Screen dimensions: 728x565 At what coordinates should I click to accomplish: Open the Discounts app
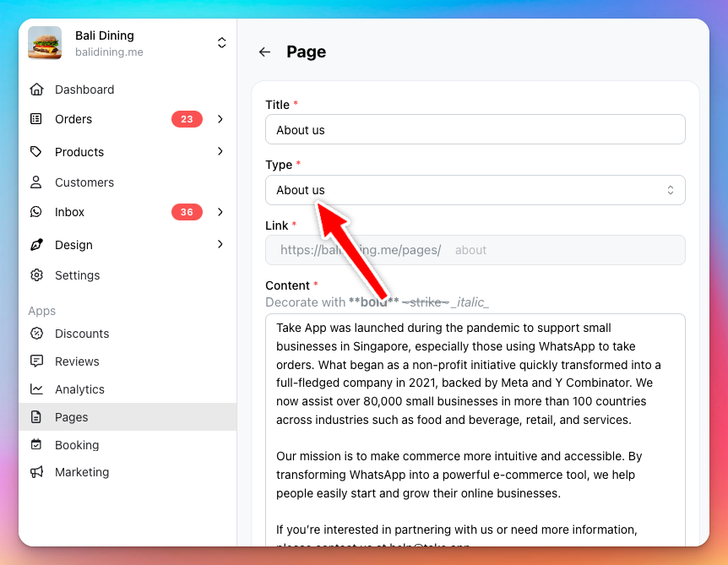[128, 334]
